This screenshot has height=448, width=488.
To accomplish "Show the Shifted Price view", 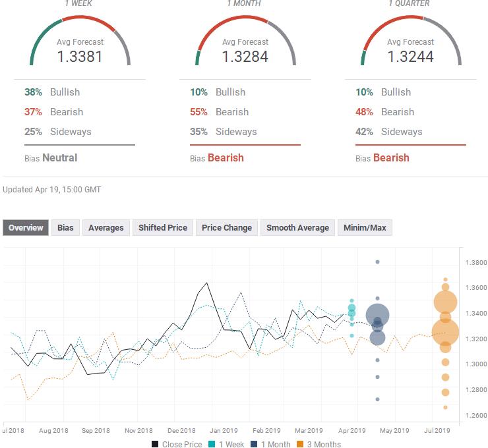I will tap(163, 228).
